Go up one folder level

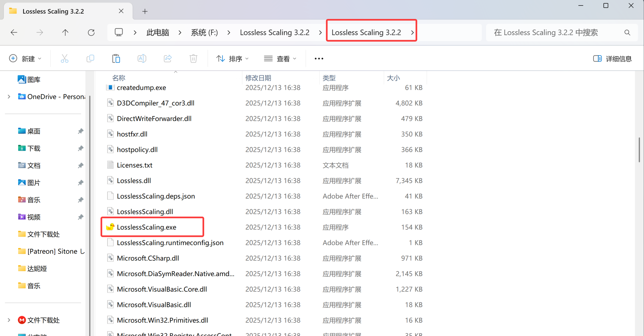pos(65,32)
